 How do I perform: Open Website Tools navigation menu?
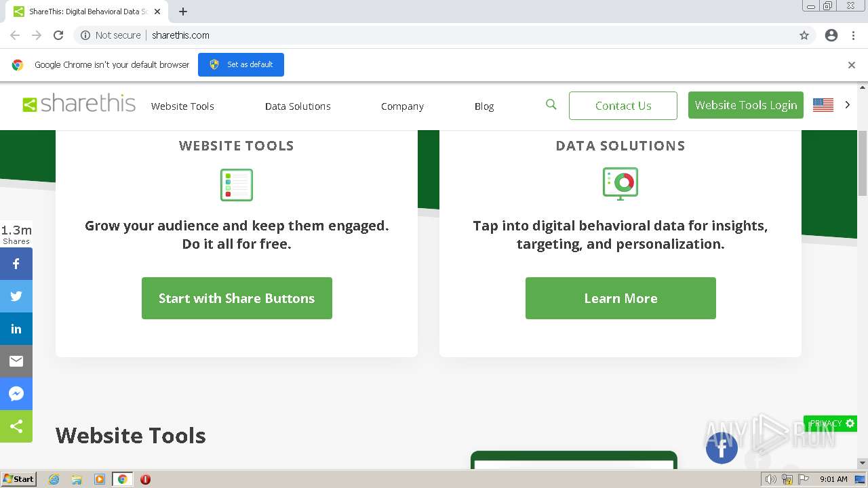pos(182,106)
